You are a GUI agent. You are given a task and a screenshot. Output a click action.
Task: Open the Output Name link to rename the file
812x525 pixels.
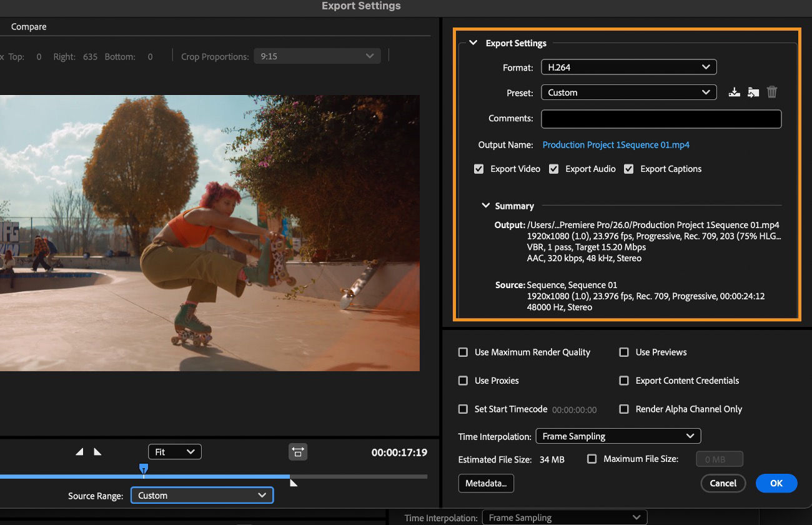[615, 144]
